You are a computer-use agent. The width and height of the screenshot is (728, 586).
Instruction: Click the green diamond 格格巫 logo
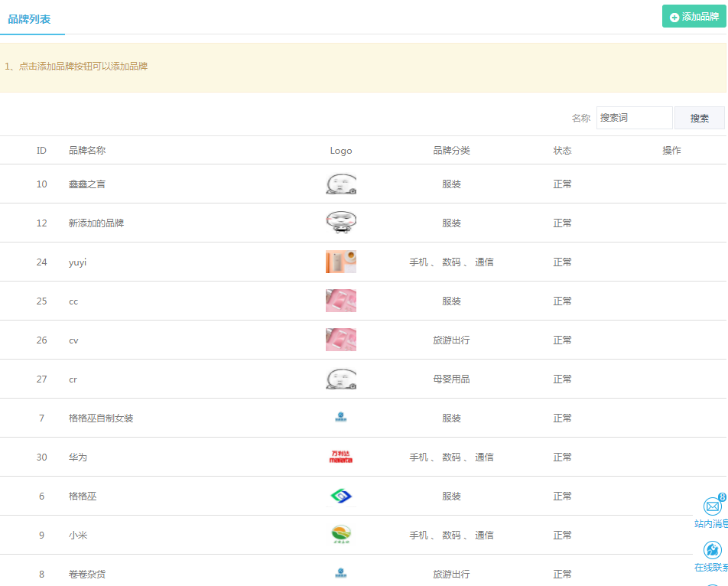(341, 496)
